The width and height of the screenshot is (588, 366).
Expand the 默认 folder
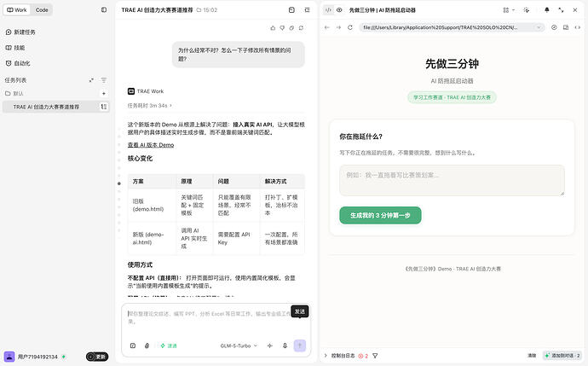click(x=14, y=94)
